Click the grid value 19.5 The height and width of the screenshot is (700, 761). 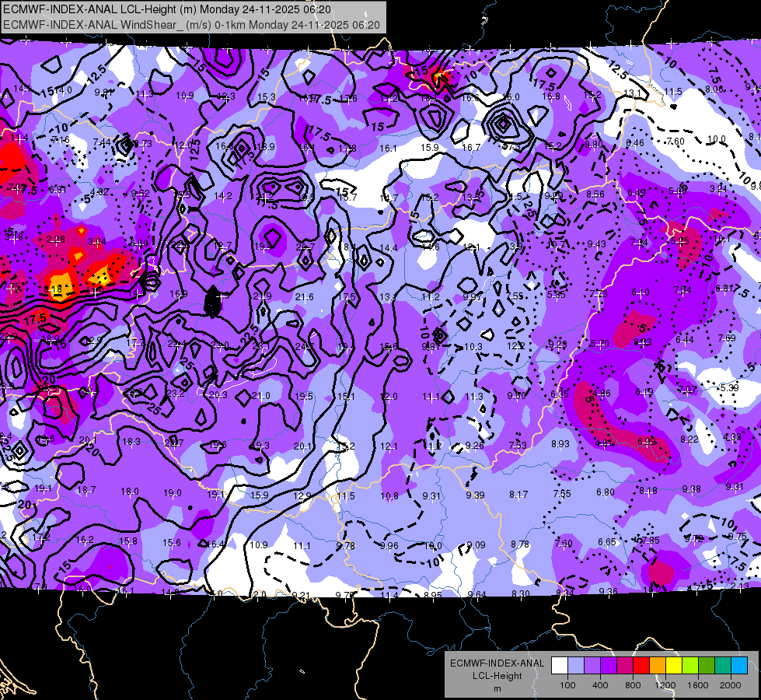[304, 397]
